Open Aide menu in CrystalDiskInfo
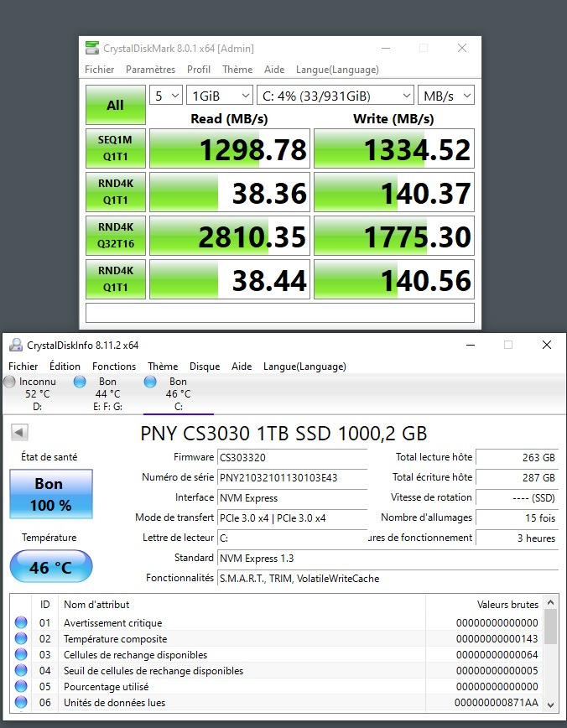567x728 pixels. tap(242, 367)
